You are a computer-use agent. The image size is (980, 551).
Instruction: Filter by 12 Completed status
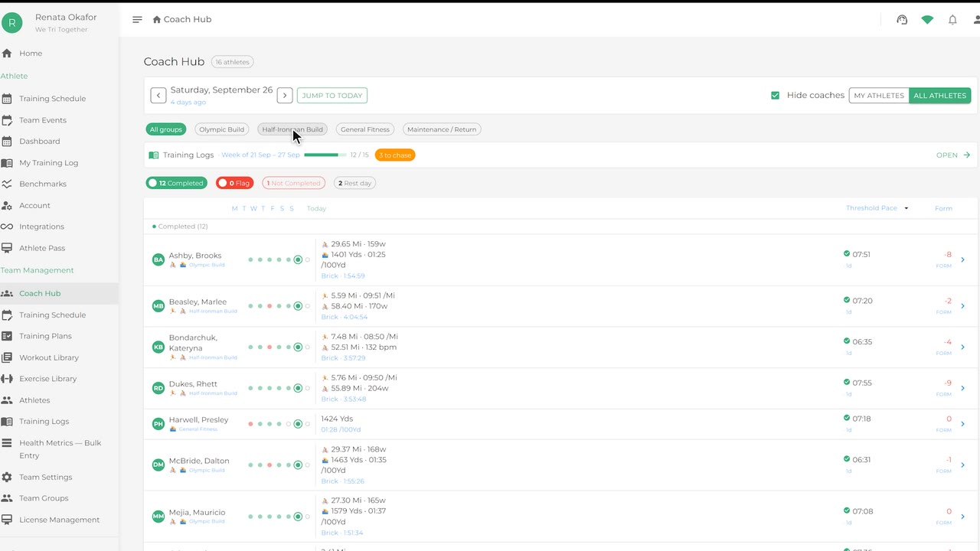177,184
